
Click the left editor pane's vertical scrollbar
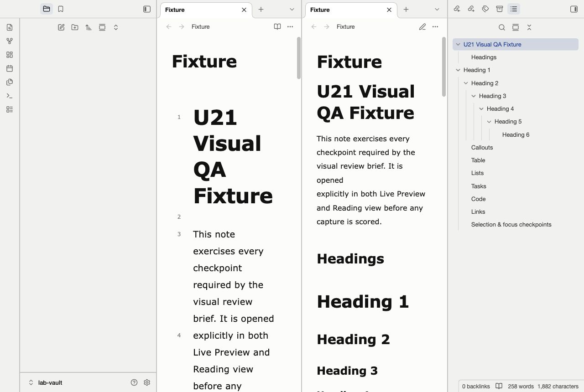point(299,58)
